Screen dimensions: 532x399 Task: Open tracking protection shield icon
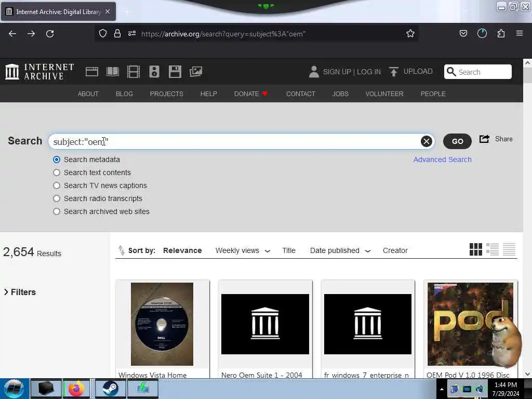(x=103, y=34)
